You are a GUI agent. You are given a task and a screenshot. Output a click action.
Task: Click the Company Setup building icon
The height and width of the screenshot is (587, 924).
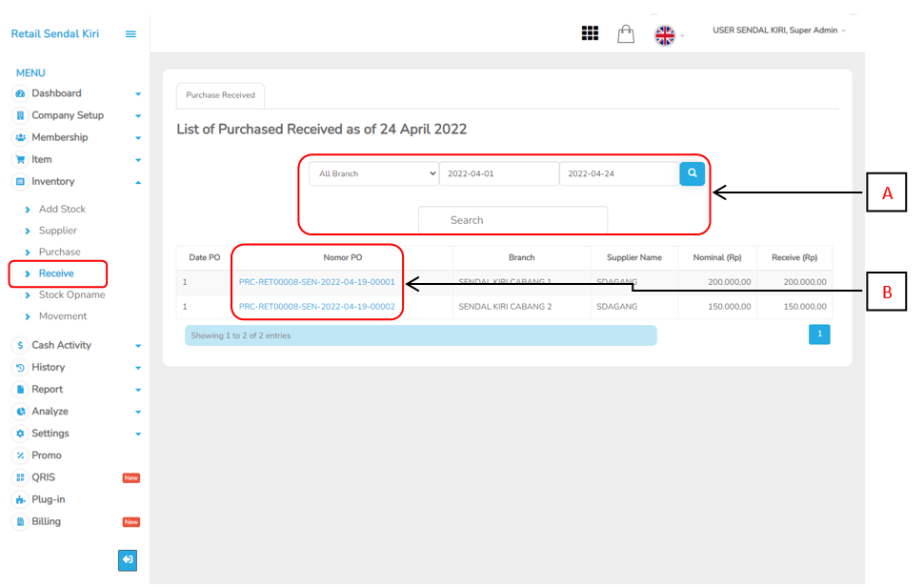[21, 115]
